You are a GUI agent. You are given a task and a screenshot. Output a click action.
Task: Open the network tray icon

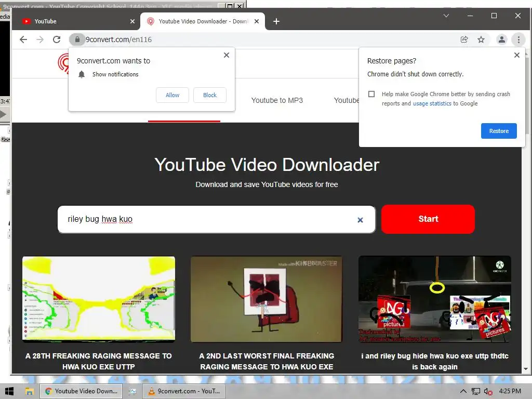point(476,391)
